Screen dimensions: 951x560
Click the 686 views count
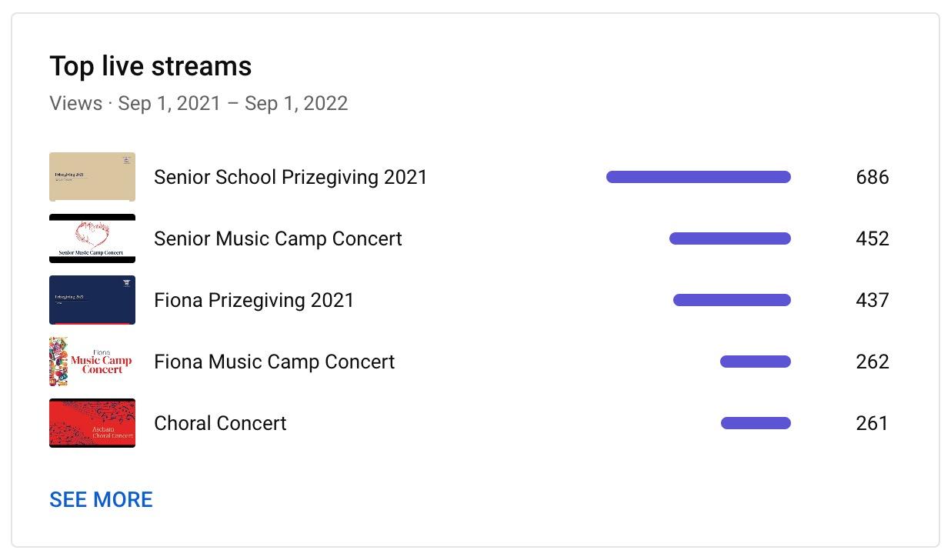pos(873,177)
